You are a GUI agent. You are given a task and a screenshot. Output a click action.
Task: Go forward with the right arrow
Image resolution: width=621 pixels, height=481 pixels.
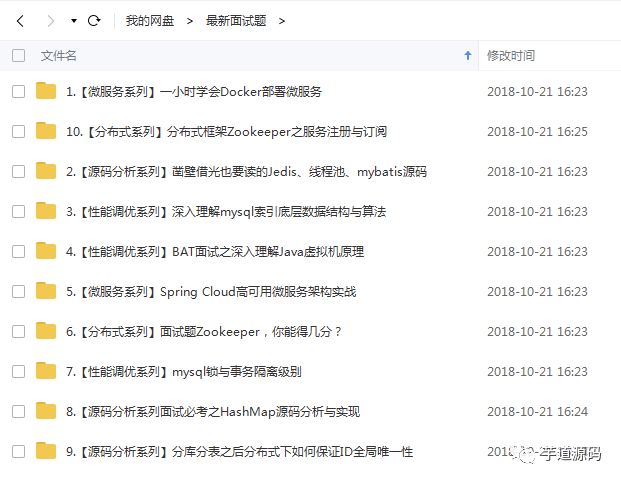[x=50, y=21]
